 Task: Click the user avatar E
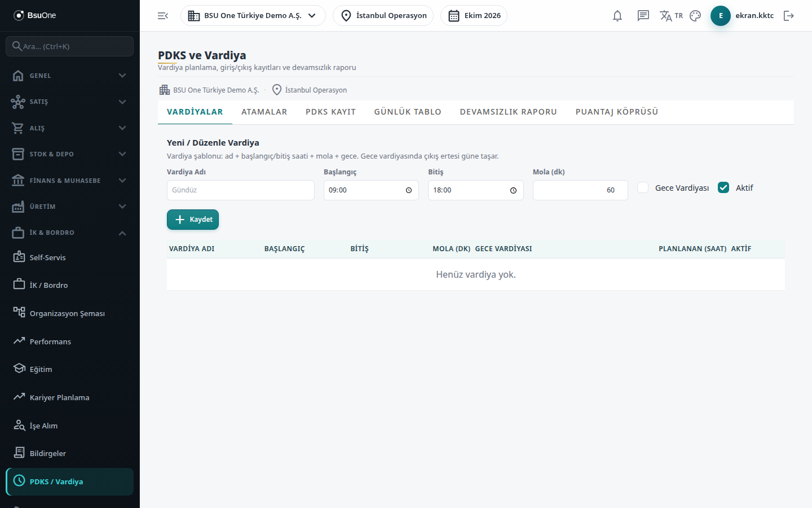click(721, 16)
